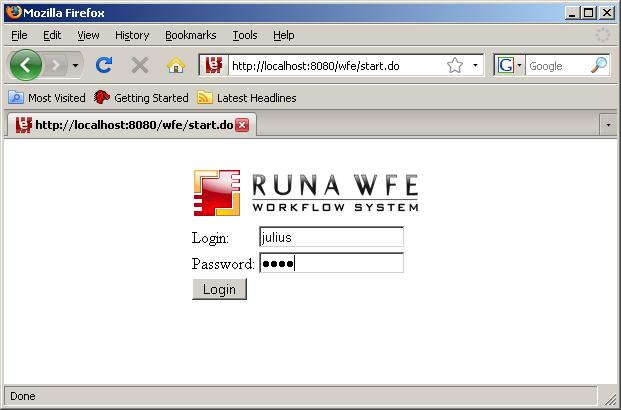Open the View menu
621x410 pixels.
(x=88, y=35)
